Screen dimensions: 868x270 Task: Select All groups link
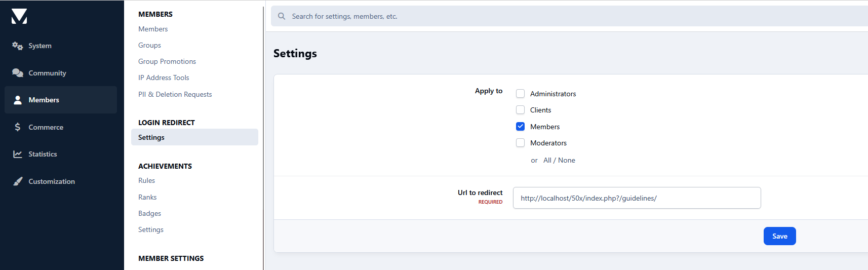tap(547, 160)
